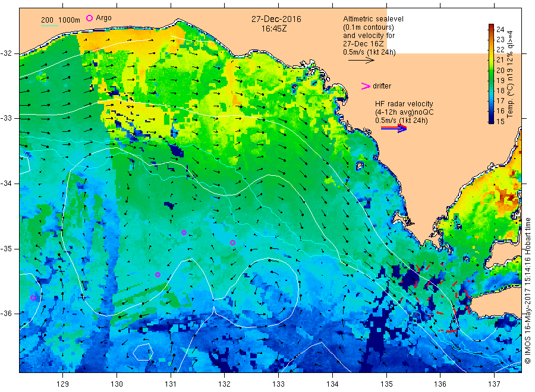Click the '22' color bar tick label
This screenshot has height=392, width=535.
(500, 50)
